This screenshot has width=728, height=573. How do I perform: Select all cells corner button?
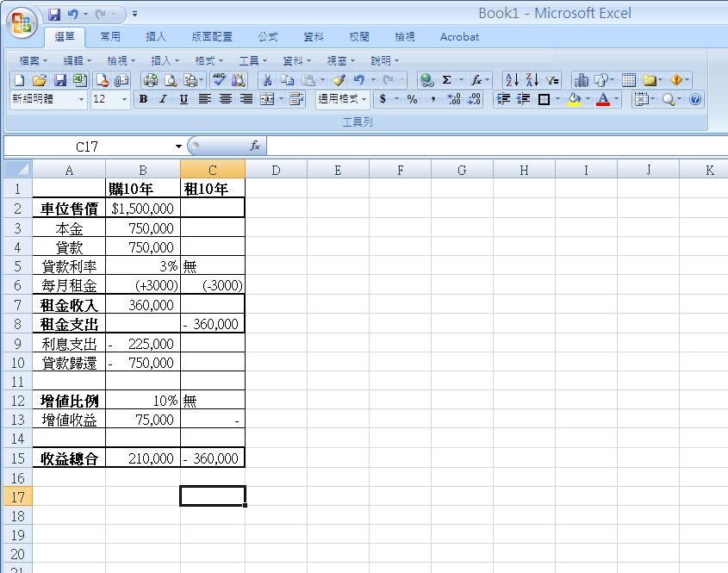(x=18, y=170)
